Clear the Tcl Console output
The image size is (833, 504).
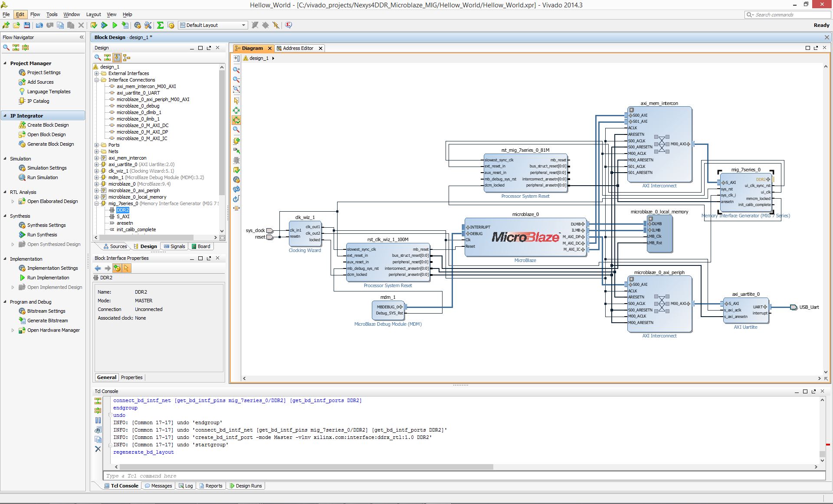[x=98, y=449]
